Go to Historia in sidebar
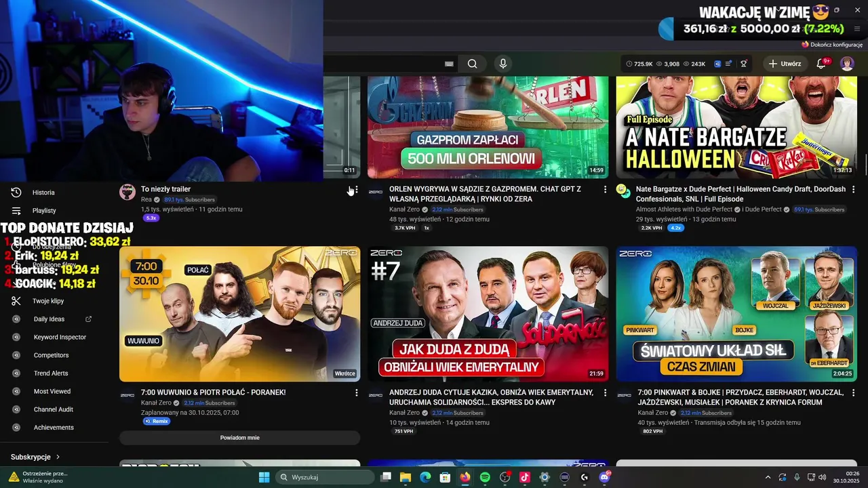The height and width of the screenshot is (488, 868). 43,192
